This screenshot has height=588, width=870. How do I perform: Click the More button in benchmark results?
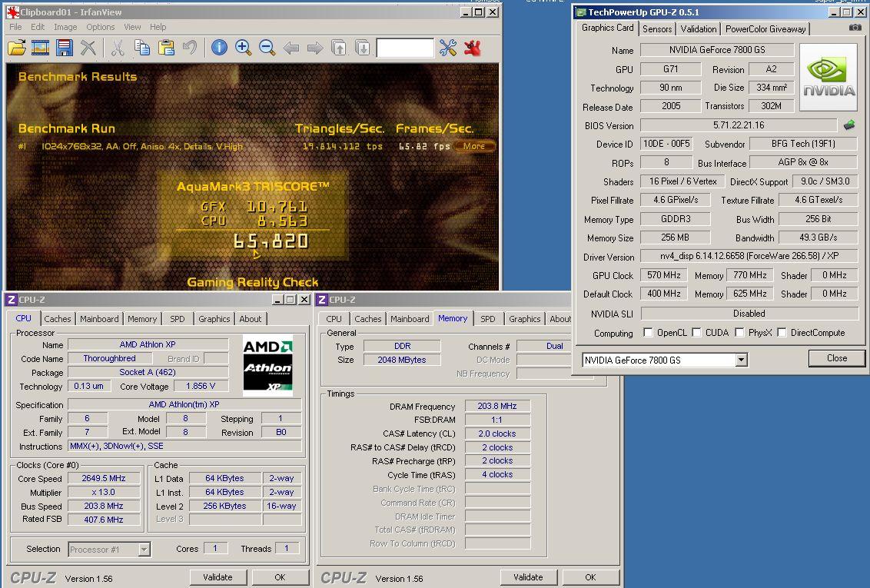(474, 147)
